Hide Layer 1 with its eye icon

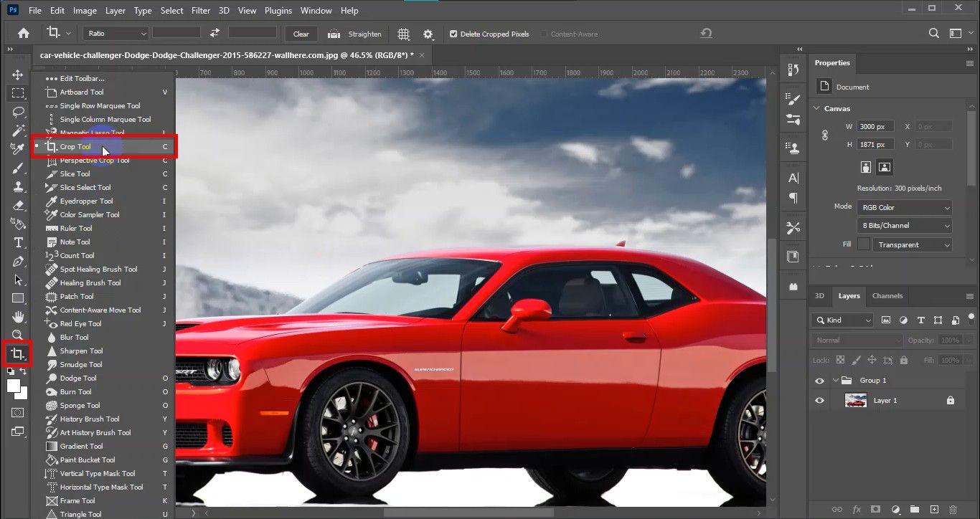tap(819, 400)
